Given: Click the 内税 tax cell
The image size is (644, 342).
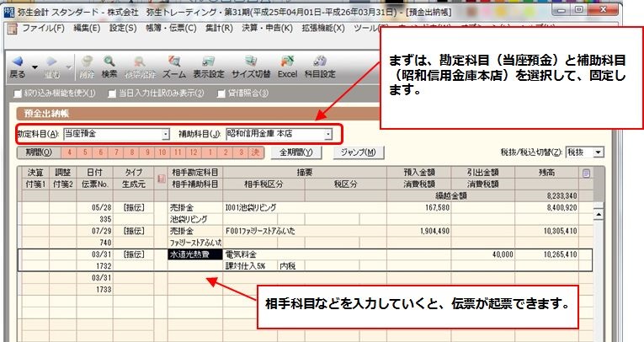Looking at the screenshot, I should pyautogui.click(x=290, y=266).
